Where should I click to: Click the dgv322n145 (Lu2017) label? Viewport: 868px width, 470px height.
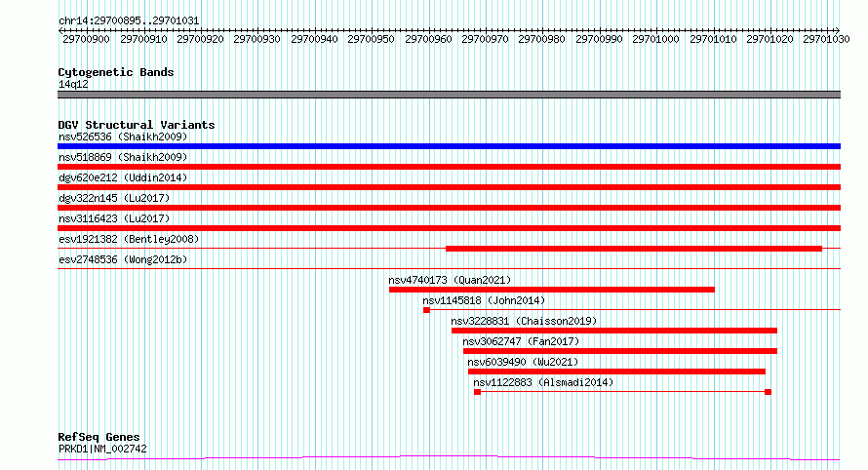tap(114, 198)
